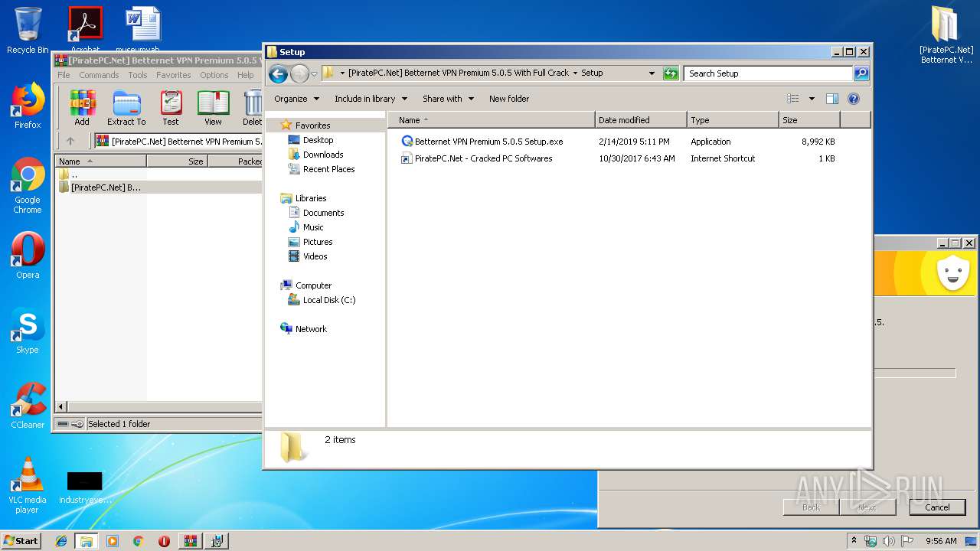
Task: Open Skype desktop shortcut
Action: point(28,331)
